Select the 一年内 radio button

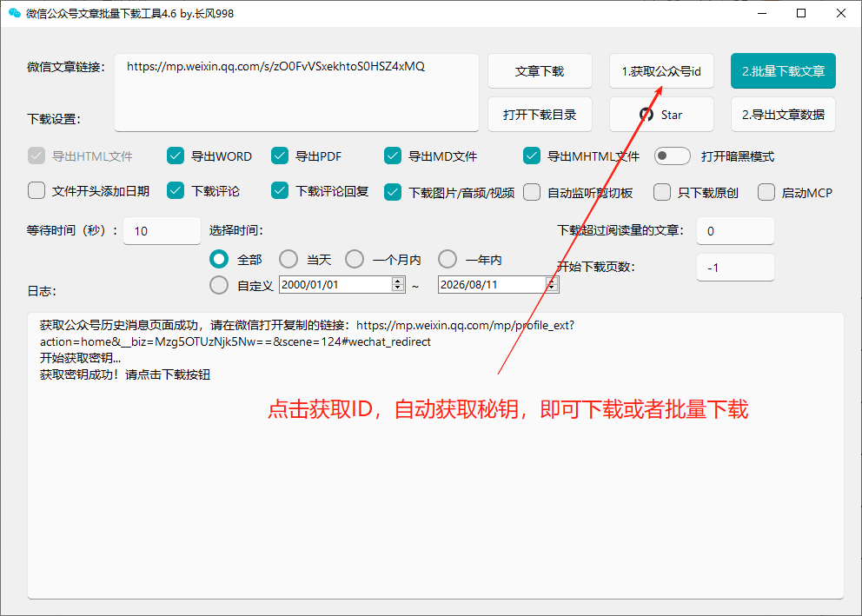(448, 259)
